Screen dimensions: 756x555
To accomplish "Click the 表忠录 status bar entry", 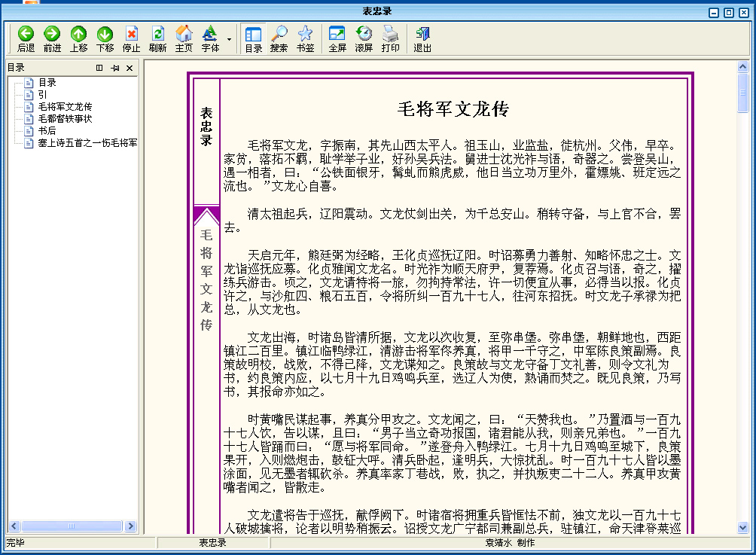I will [x=212, y=542].
